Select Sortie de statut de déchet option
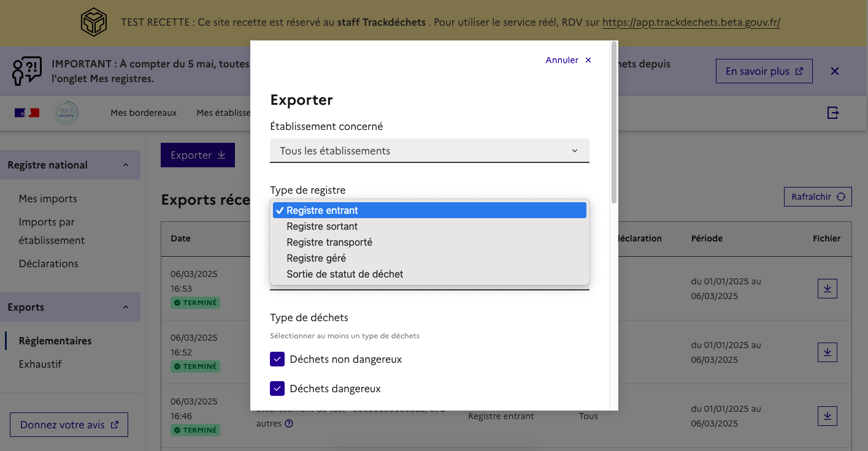 (x=345, y=274)
